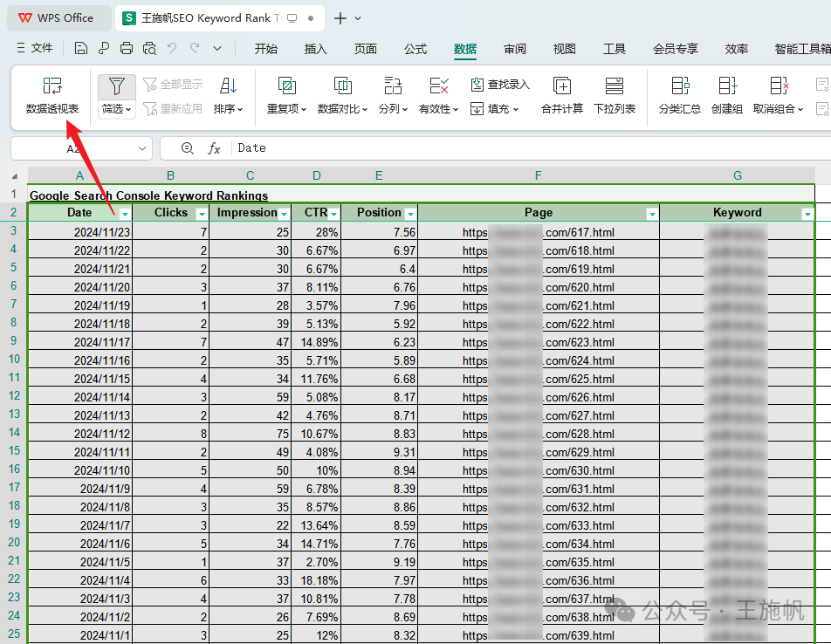Add a new tab with plus button
This screenshot has width=831, height=644.
tap(340, 18)
